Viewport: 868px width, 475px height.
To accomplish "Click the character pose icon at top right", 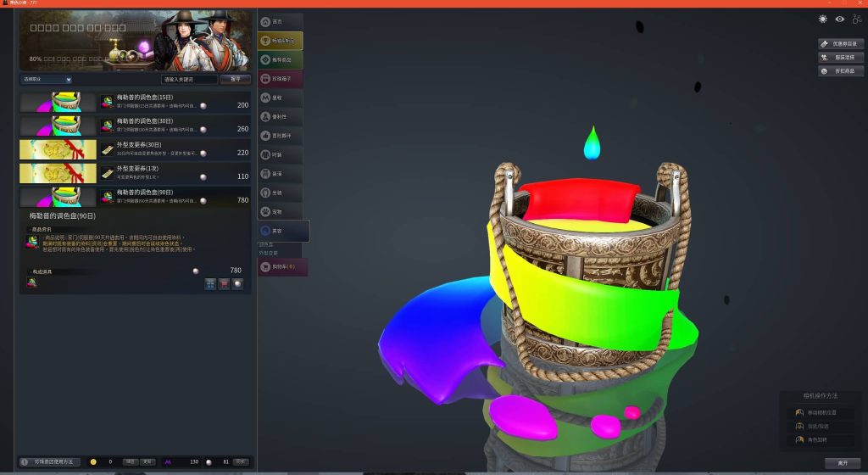I will tap(857, 19).
